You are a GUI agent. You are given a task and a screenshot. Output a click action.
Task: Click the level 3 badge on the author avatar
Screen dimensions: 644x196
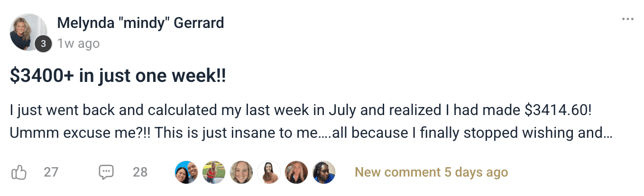[43, 44]
